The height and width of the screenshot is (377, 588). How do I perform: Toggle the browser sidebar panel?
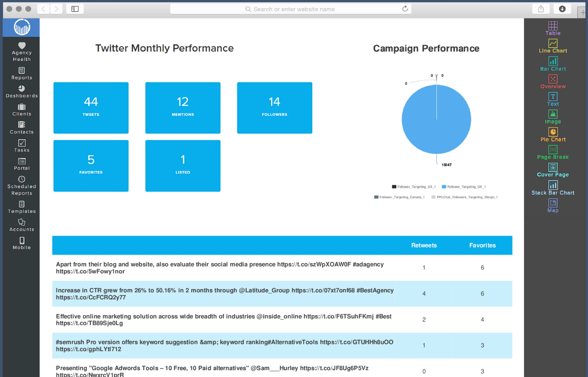[x=75, y=9]
